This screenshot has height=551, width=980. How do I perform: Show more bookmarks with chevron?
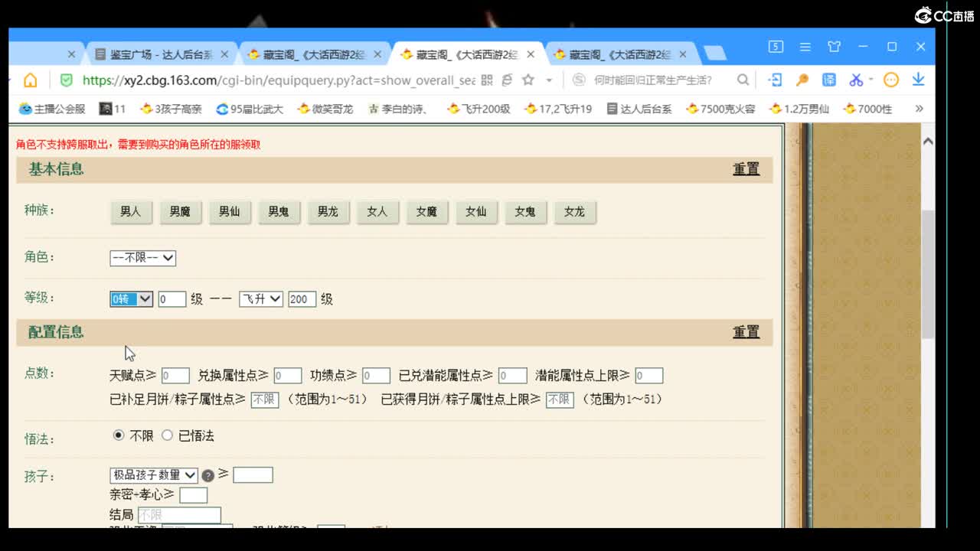point(920,109)
